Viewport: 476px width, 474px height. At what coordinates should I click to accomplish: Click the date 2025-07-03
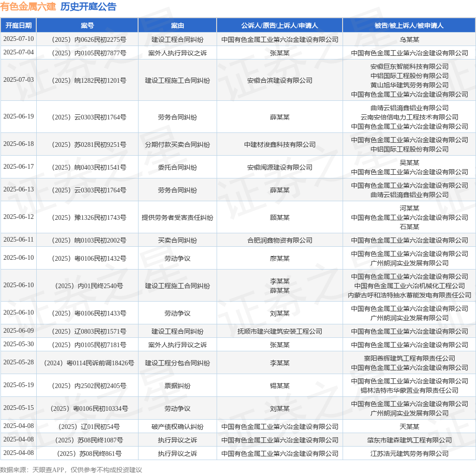click(x=19, y=79)
